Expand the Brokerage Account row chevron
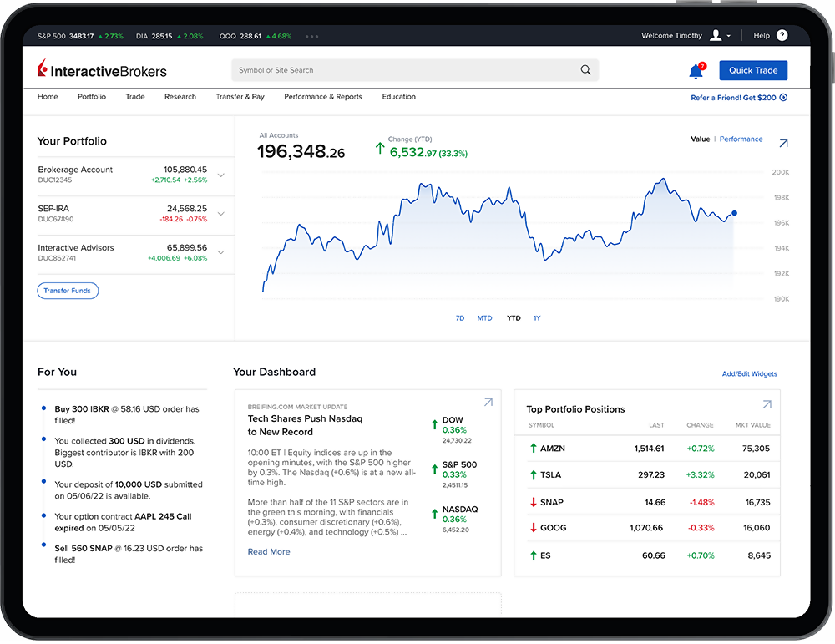Screen dimensions: 835x644 tap(221, 175)
